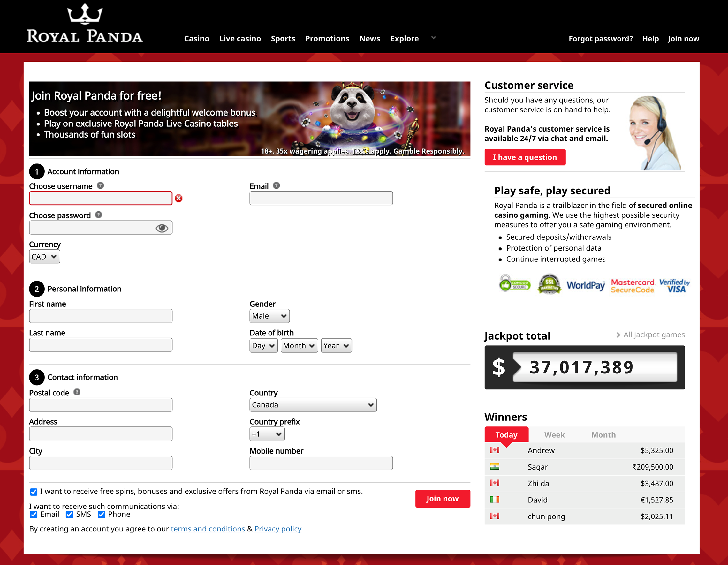Screen dimensions: 728x565
Task: Click the Comodo Secure badge
Action: pyautogui.click(x=514, y=283)
